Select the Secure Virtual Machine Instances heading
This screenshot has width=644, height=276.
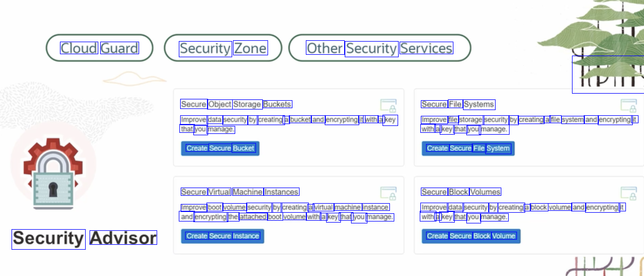tap(240, 192)
